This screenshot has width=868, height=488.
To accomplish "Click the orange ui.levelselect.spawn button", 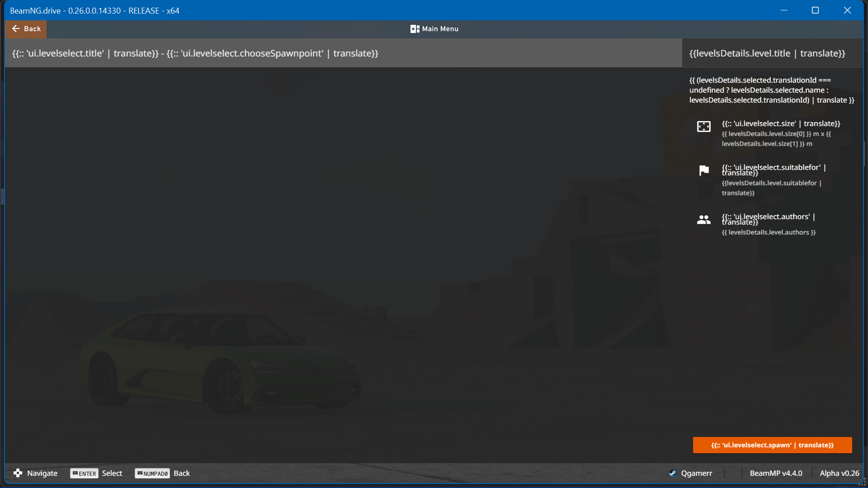I will [x=772, y=445].
